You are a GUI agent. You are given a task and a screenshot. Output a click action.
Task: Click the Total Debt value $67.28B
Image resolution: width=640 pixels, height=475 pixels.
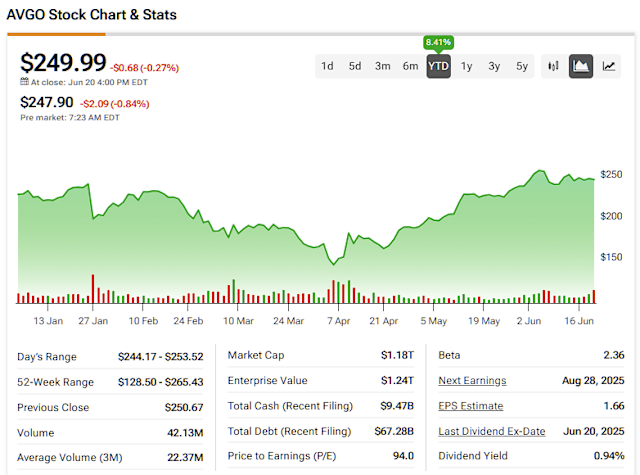(x=394, y=431)
